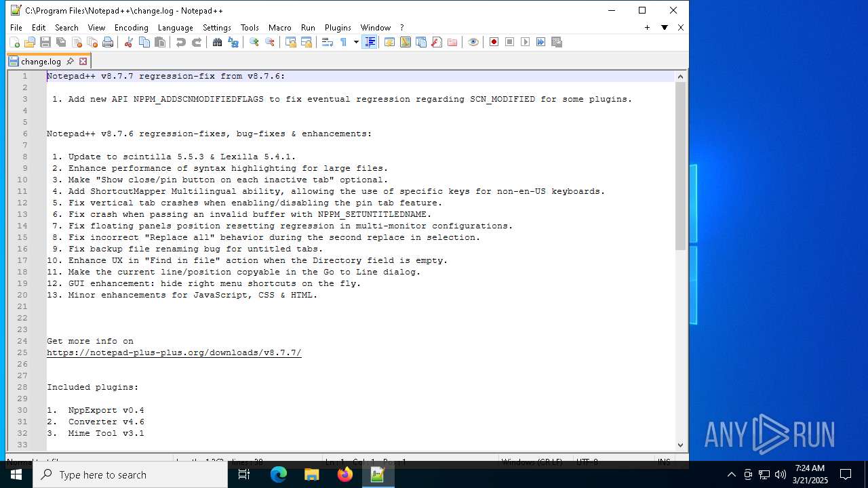Image resolution: width=868 pixels, height=488 pixels.
Task: Click Run Macro Multiple Times icon
Action: (x=540, y=42)
